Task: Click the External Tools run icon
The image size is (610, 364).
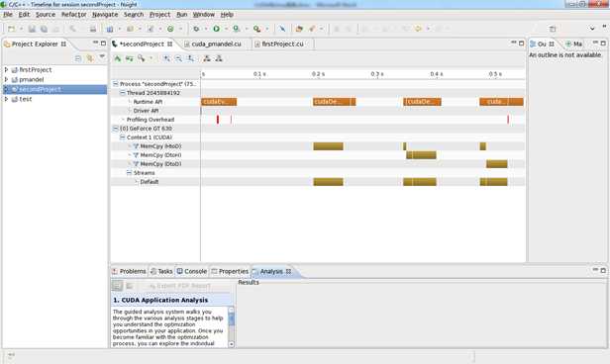Action: coord(256,29)
